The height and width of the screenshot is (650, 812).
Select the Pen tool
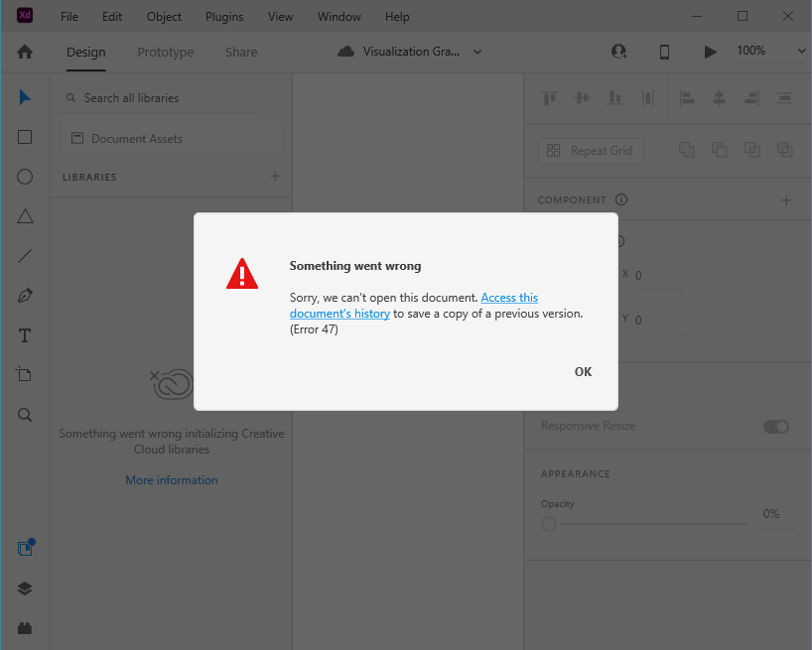pyautogui.click(x=24, y=296)
